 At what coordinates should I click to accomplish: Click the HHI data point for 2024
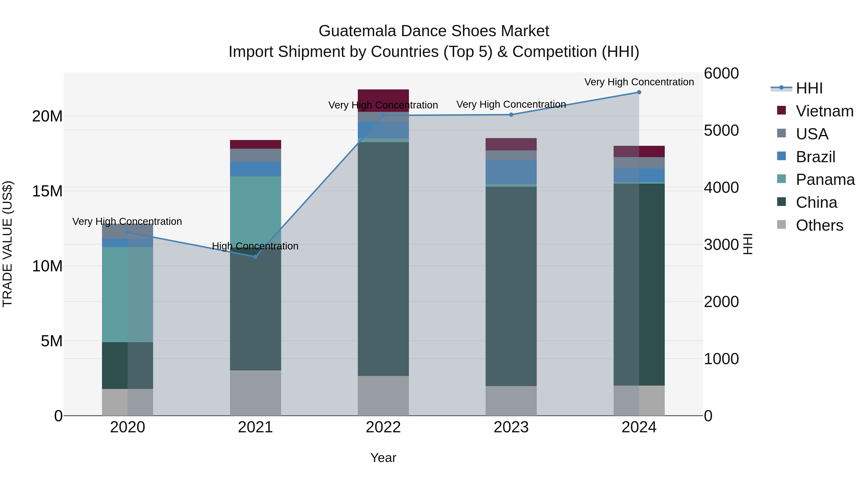tap(639, 92)
